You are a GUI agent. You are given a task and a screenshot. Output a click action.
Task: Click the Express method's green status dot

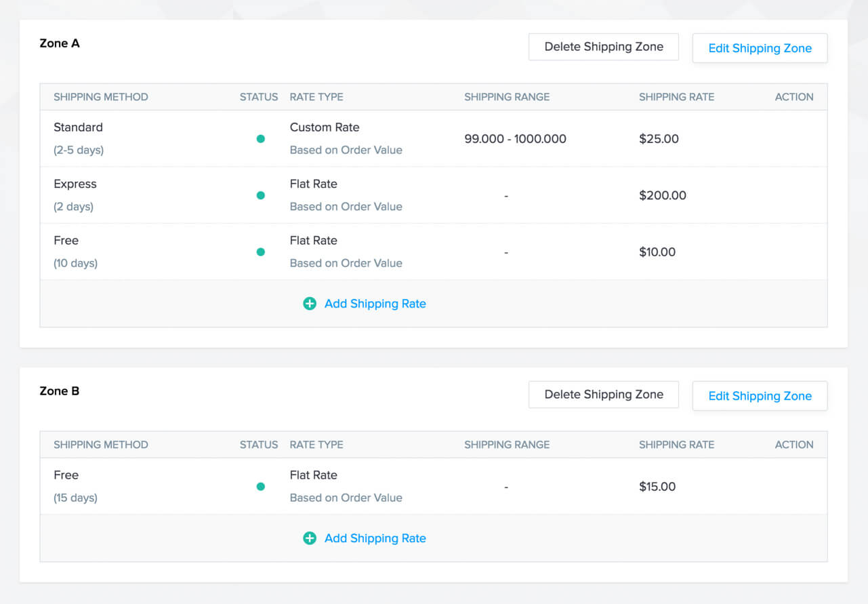click(x=260, y=195)
